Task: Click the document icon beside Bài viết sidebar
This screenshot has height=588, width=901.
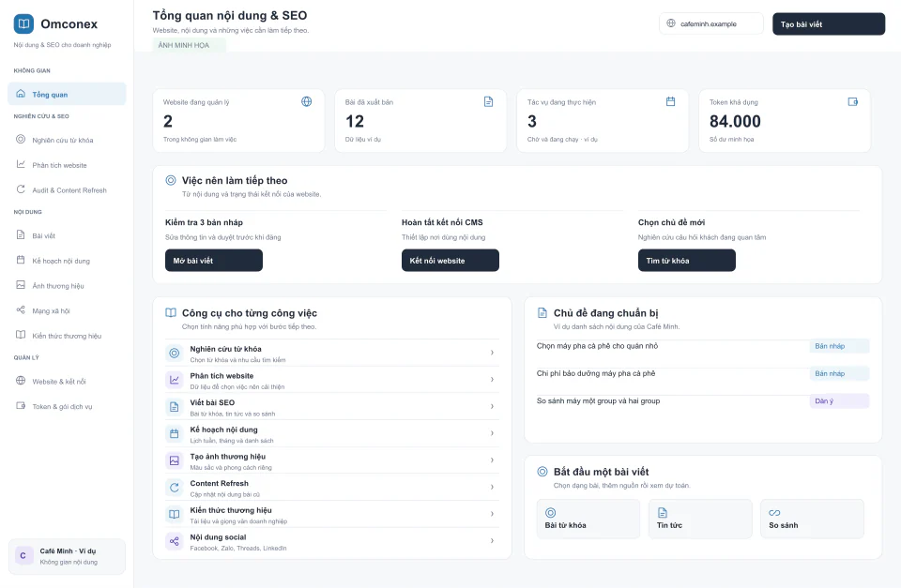Action: (21, 234)
